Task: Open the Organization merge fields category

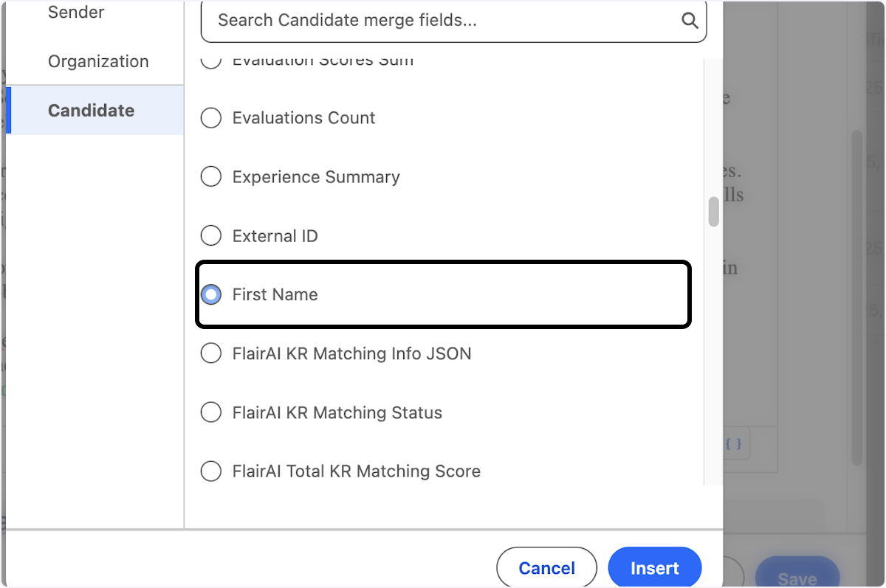Action: 98,61
